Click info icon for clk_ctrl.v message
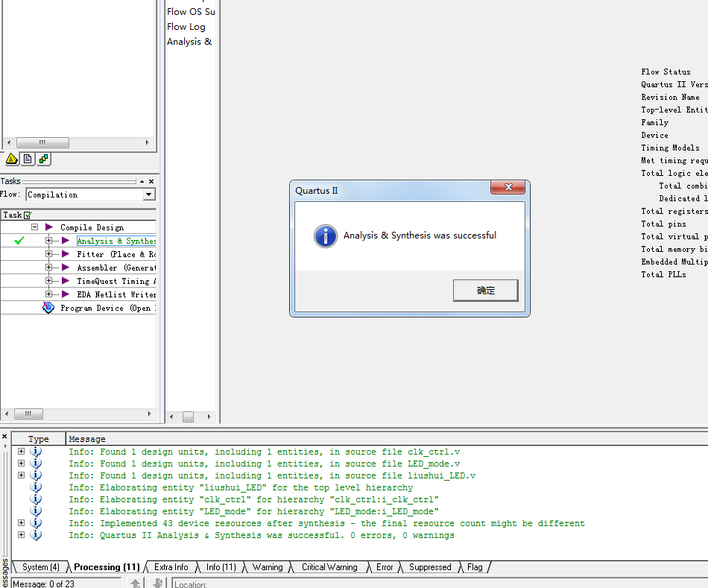The width and height of the screenshot is (708, 588). pos(36,452)
